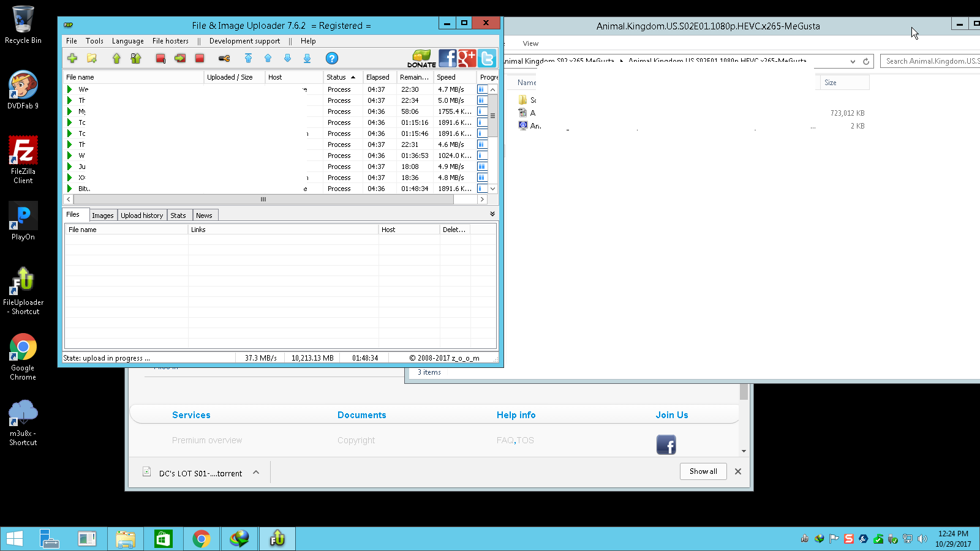The width and height of the screenshot is (980, 551).
Task: Start upload with the green arrow icon
Action: pyautogui.click(x=116, y=58)
